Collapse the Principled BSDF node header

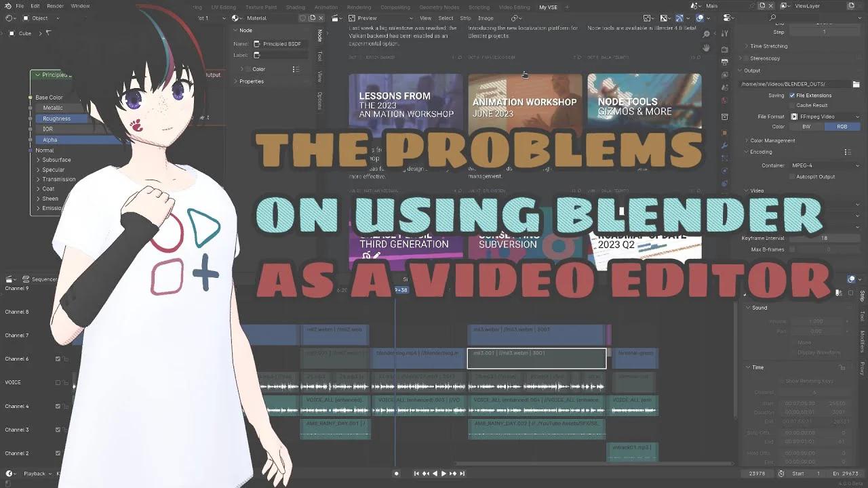(x=36, y=75)
